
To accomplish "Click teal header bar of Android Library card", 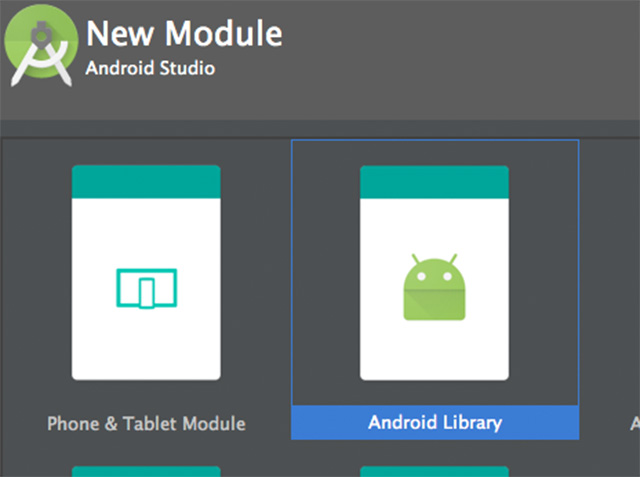I will (x=434, y=181).
